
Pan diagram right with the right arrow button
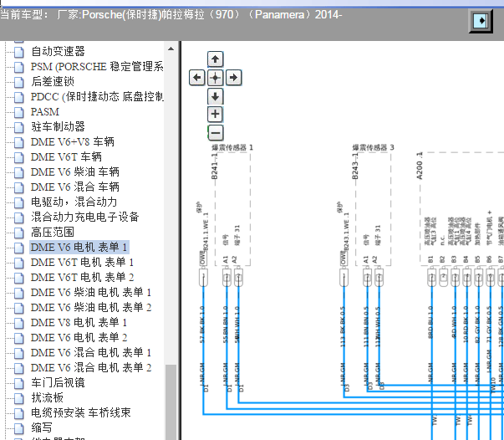pyautogui.click(x=234, y=78)
